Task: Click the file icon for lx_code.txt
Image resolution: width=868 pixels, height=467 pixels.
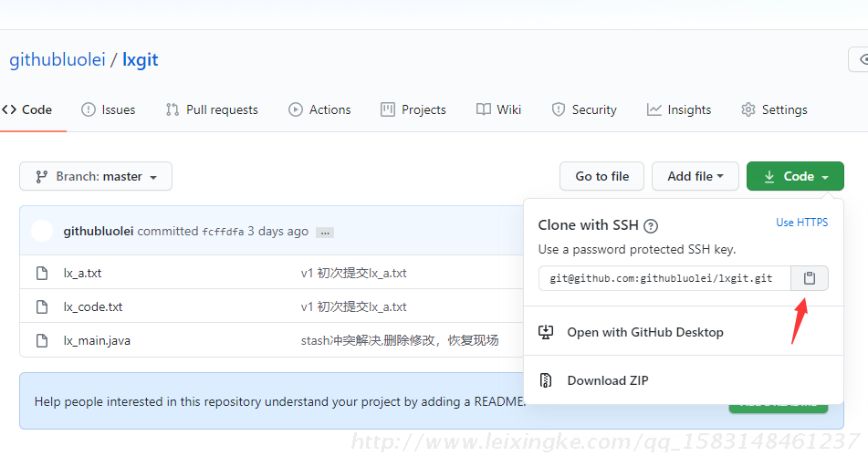Action: 42,306
